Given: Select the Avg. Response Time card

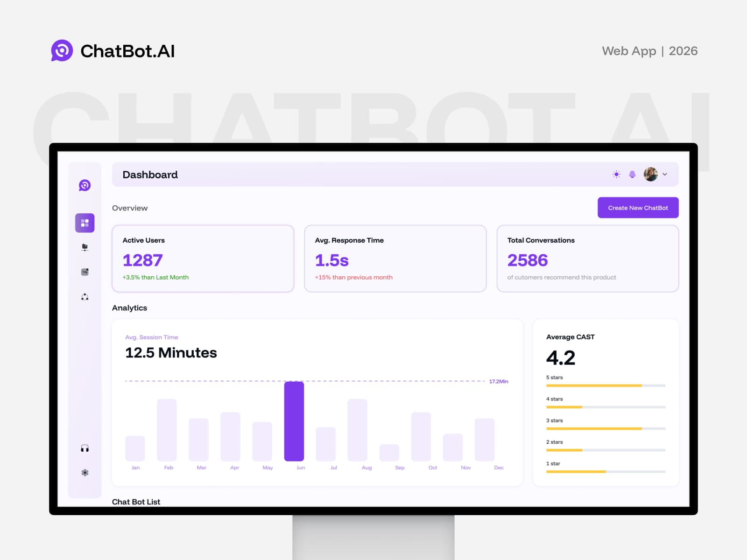Looking at the screenshot, I should 395,259.
